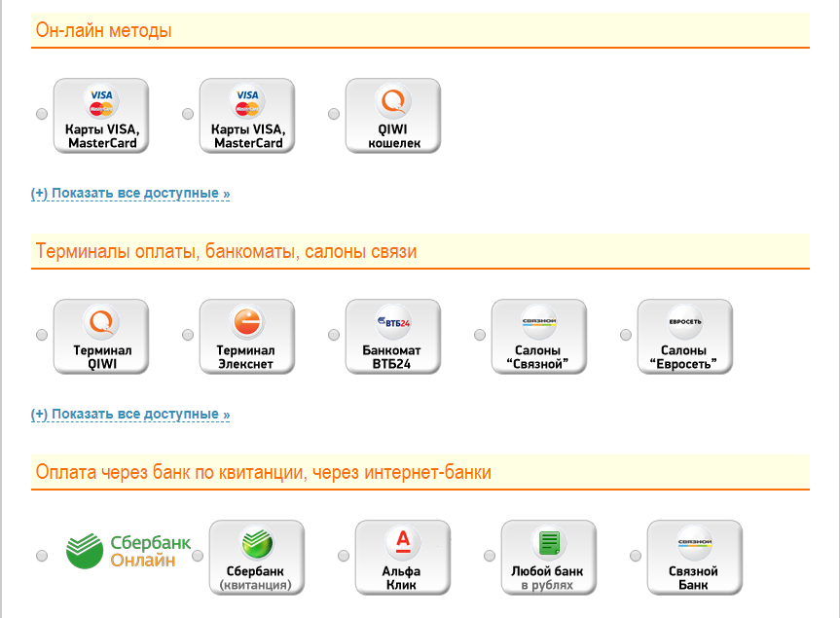This screenshot has width=840, height=618.
Task: Select the radio button for Банкомат ВТБ24
Action: click(x=334, y=336)
